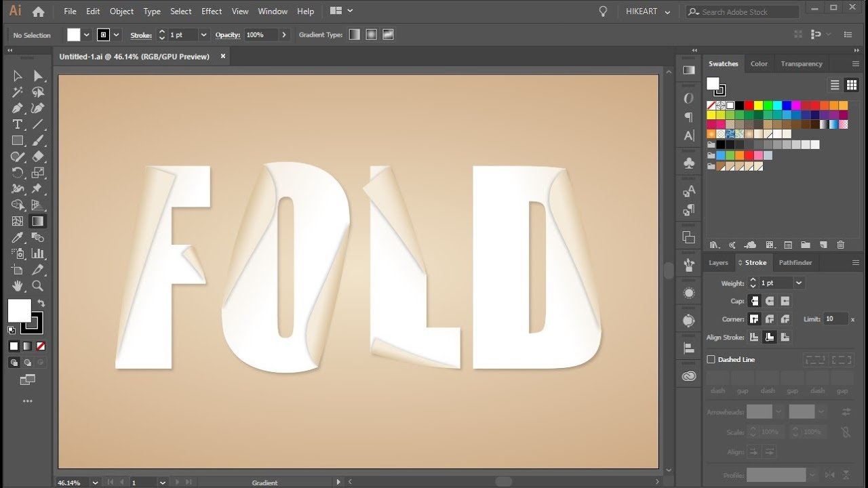Align stroke to outside

click(x=785, y=337)
